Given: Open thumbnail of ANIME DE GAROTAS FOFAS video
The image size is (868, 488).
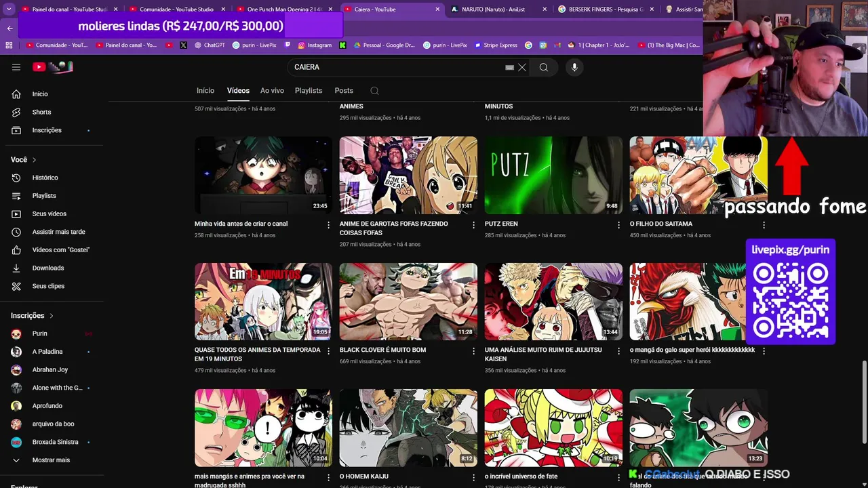Looking at the screenshot, I should pos(408,176).
